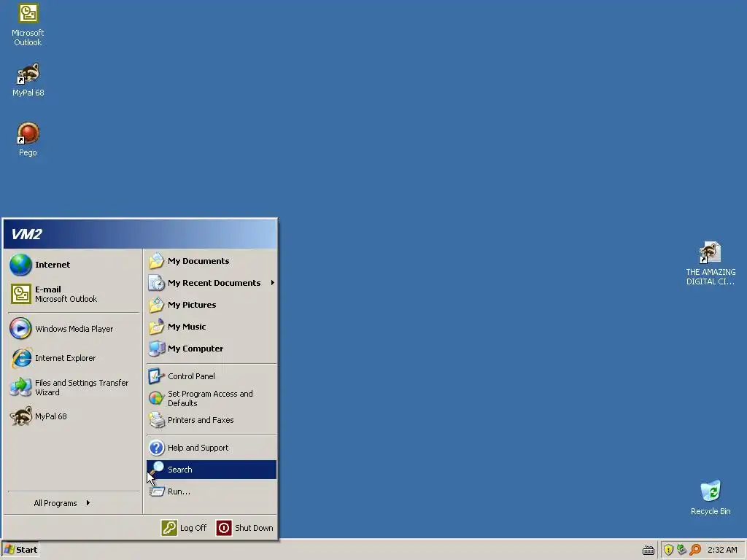Click the Files and Settings Transfer Wizard icon
The height and width of the screenshot is (560, 747).
[x=20, y=387]
